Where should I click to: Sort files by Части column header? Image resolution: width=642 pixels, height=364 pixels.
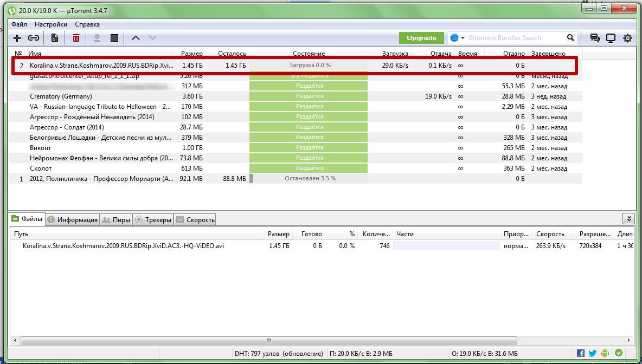pos(405,234)
